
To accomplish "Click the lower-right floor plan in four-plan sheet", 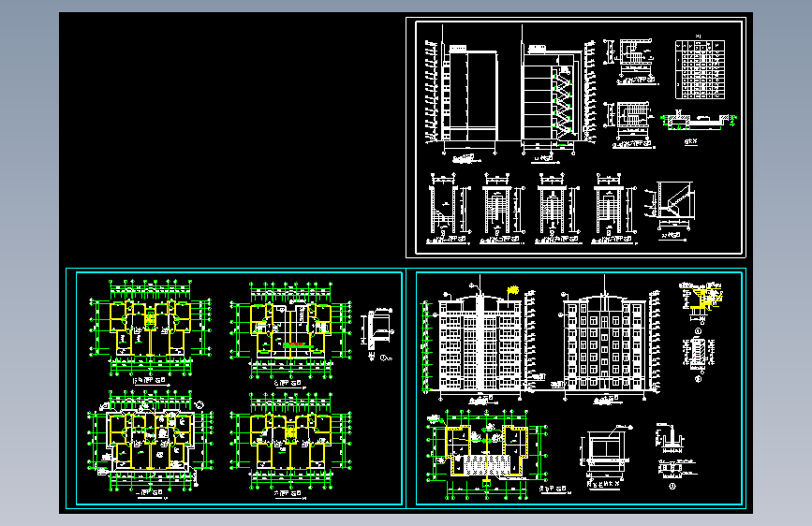I will pyautogui.click(x=291, y=444).
